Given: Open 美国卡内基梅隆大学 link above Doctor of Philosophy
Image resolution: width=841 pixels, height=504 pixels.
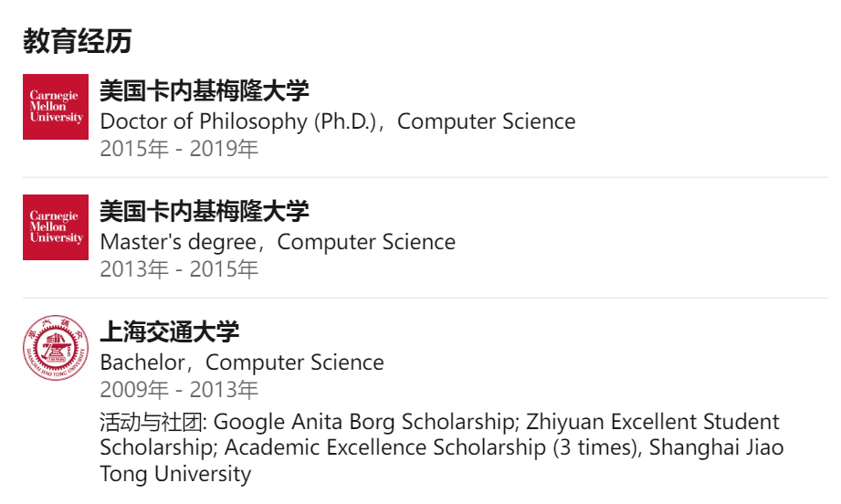Looking at the screenshot, I should click(205, 90).
